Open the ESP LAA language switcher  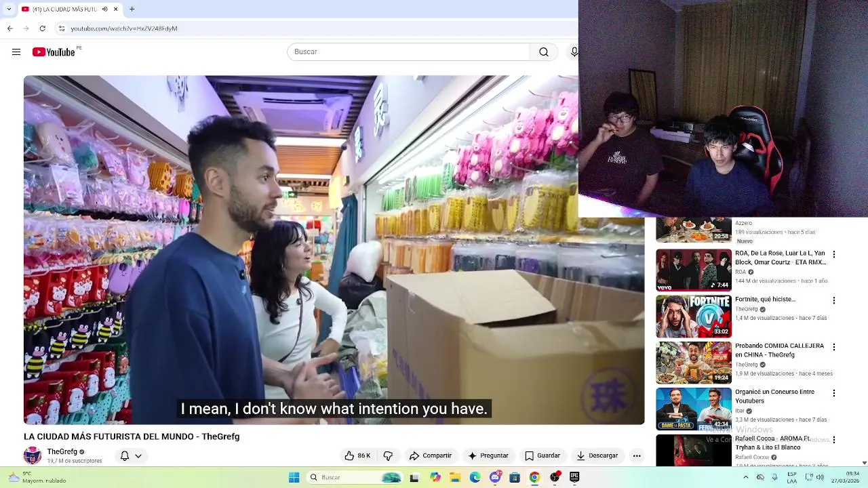[x=792, y=478]
